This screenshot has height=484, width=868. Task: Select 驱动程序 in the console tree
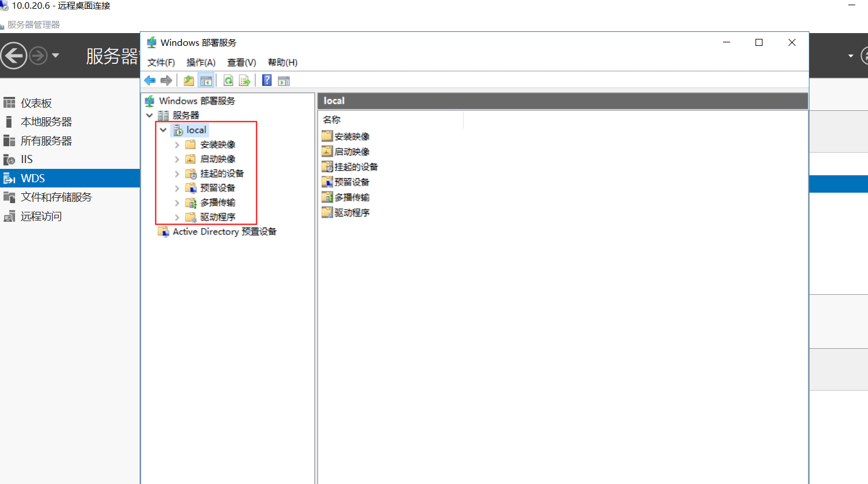click(217, 217)
